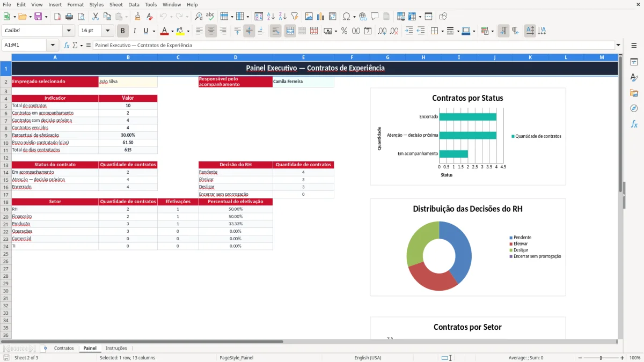Toggle Merge and Center Cells
The height and width of the screenshot is (362, 644).
tap(290, 31)
